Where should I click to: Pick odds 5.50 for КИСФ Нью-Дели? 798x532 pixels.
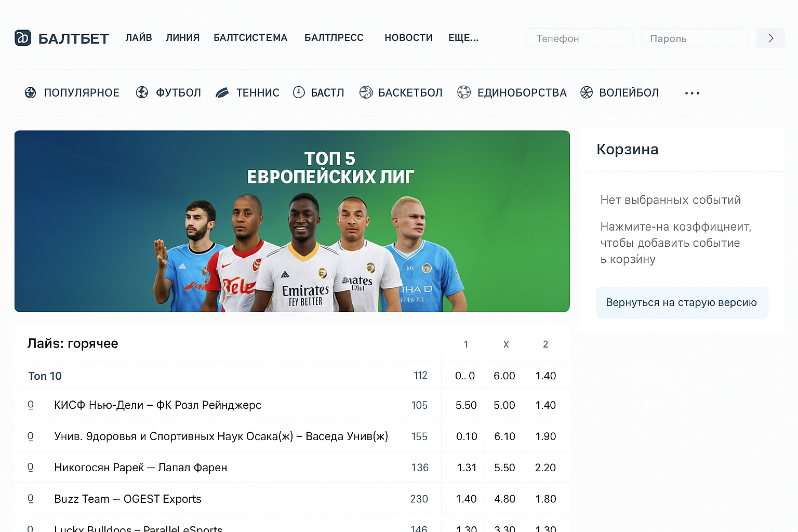(x=466, y=405)
